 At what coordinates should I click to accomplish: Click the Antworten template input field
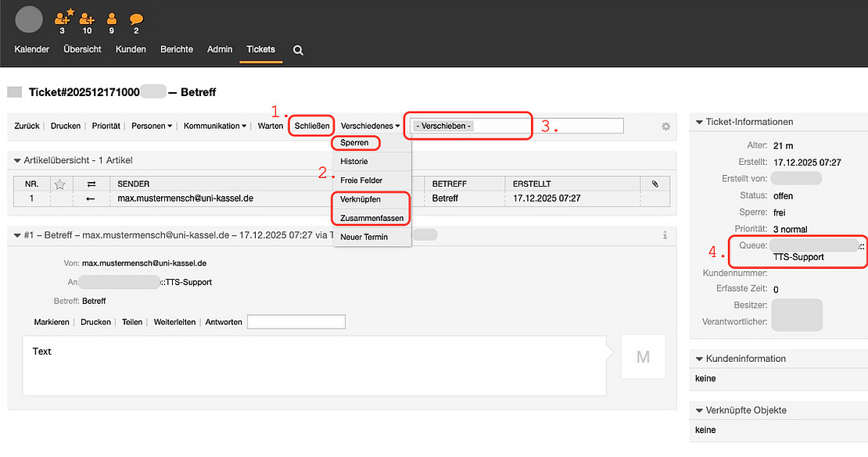pyautogui.click(x=296, y=322)
